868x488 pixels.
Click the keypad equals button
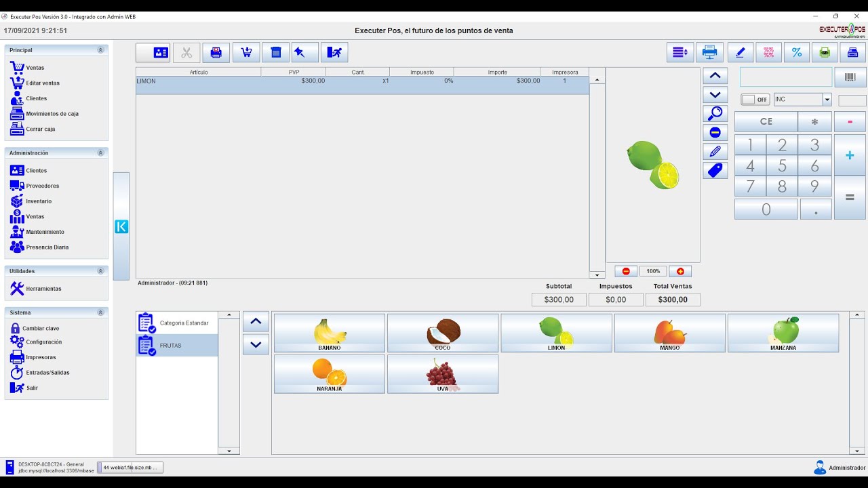click(x=850, y=198)
